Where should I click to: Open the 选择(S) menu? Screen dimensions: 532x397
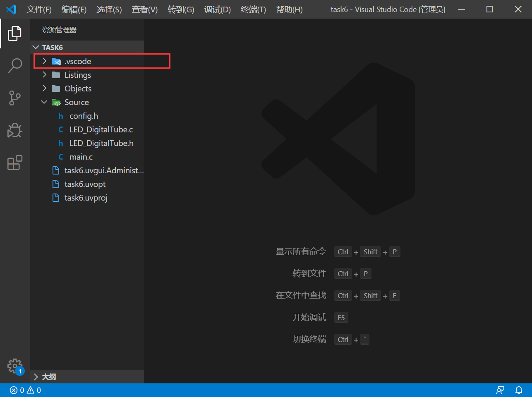(109, 10)
